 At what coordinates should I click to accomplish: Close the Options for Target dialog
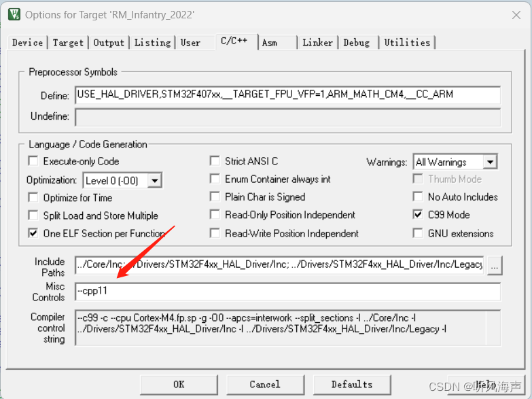tap(516, 15)
